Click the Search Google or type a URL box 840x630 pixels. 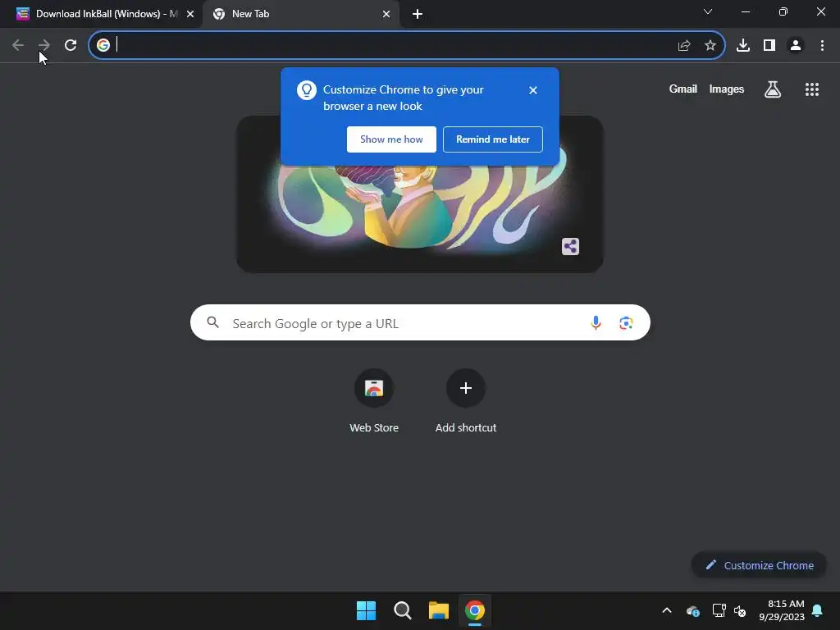[420, 322]
